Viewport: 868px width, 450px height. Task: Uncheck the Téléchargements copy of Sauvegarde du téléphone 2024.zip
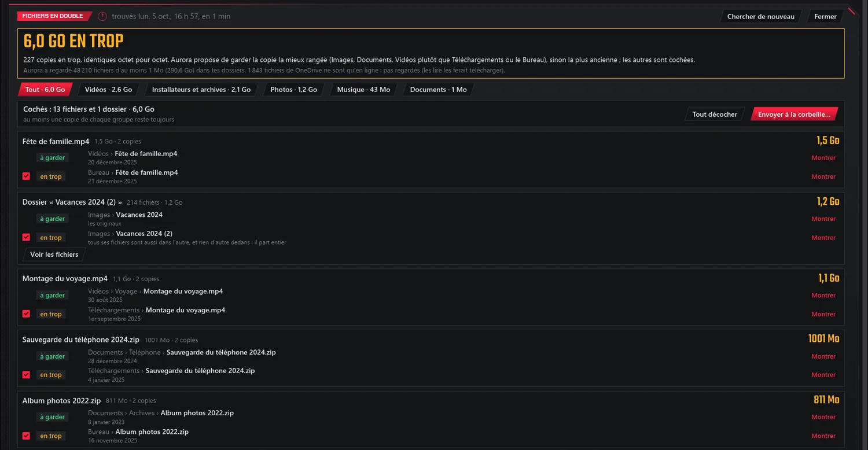[x=26, y=375]
